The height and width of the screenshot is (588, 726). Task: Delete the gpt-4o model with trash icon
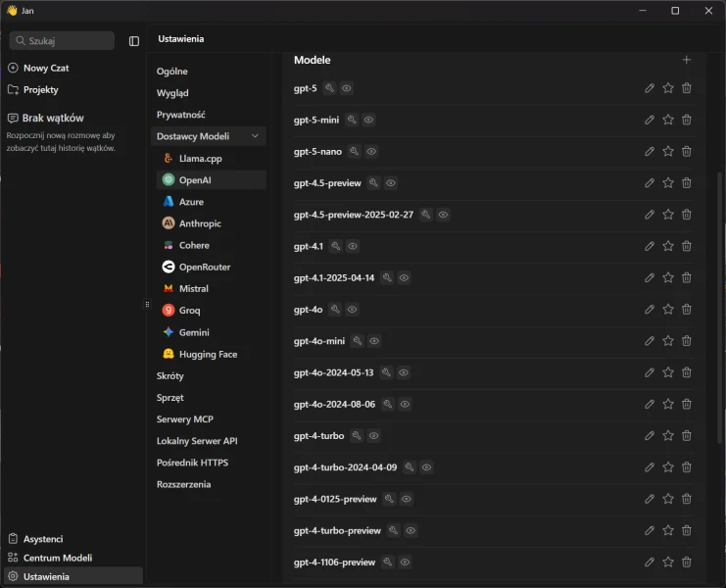point(687,310)
